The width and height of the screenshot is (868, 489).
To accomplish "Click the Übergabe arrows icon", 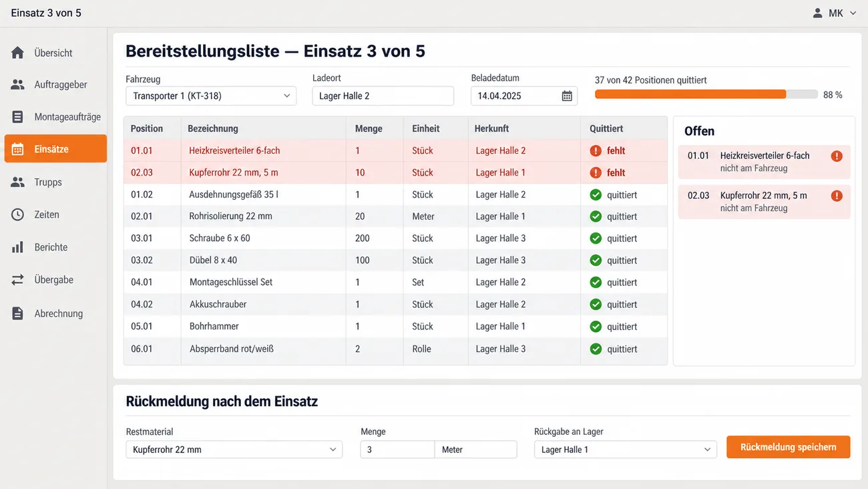I will coord(18,280).
